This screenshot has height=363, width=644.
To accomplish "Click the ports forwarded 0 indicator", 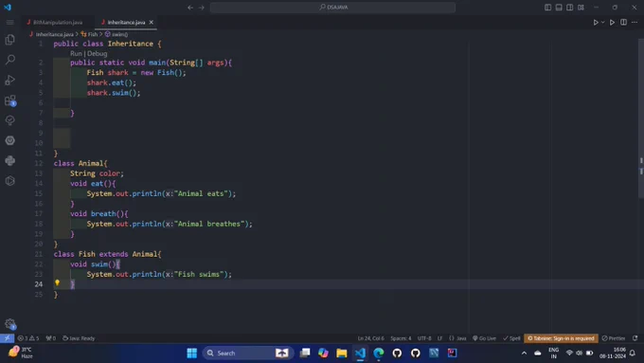I will (x=51, y=338).
